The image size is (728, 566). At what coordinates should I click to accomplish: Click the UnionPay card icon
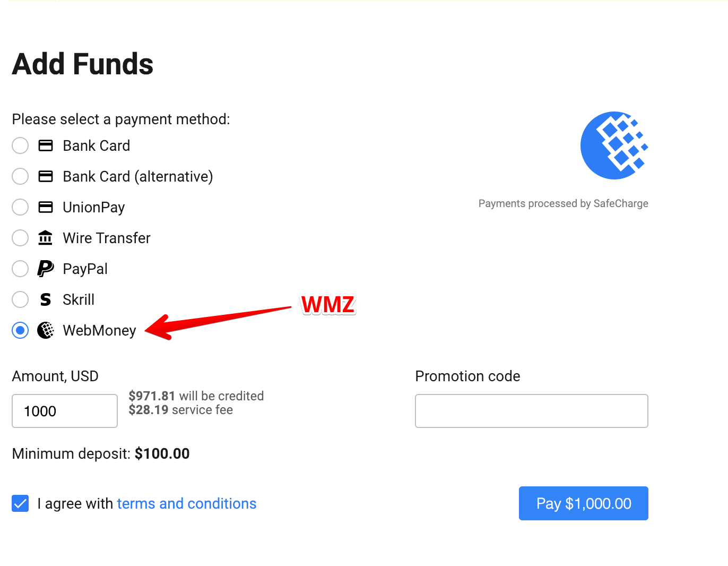click(x=46, y=207)
